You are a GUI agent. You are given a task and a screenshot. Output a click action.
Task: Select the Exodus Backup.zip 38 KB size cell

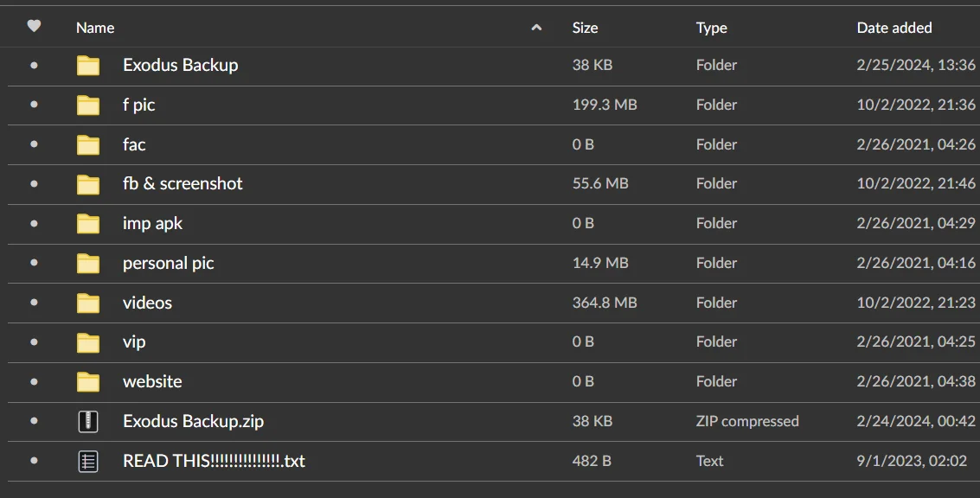pyautogui.click(x=592, y=421)
